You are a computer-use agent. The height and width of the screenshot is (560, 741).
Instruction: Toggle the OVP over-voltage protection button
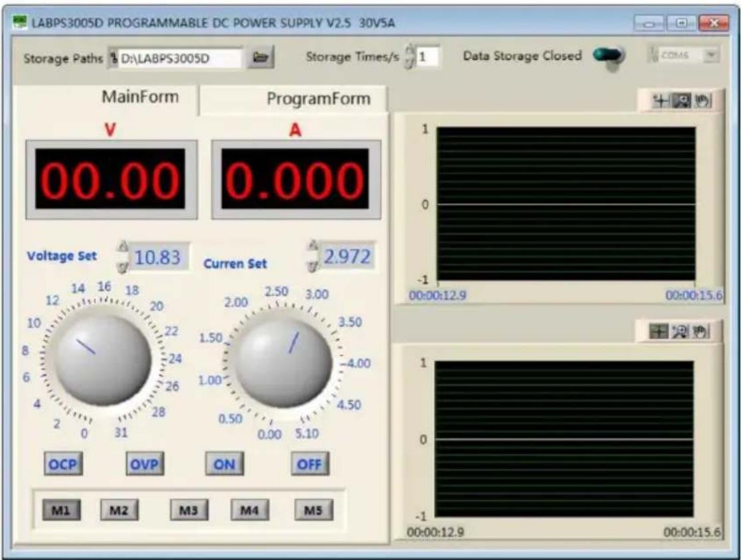pos(145,464)
